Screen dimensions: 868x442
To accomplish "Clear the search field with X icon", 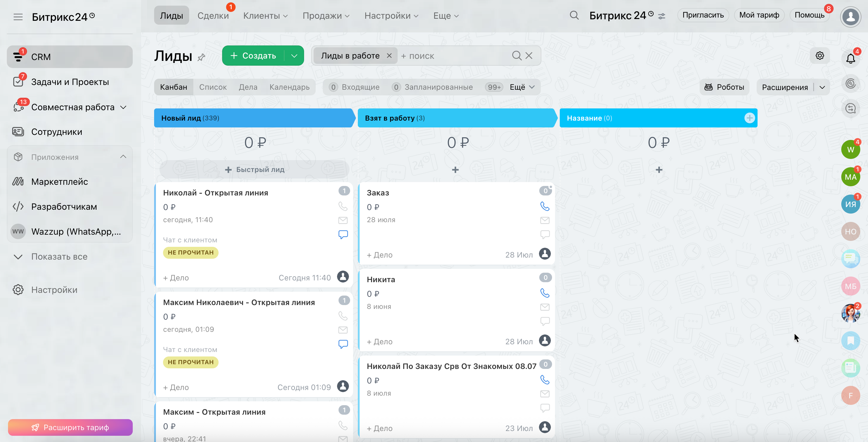I will 529,56.
